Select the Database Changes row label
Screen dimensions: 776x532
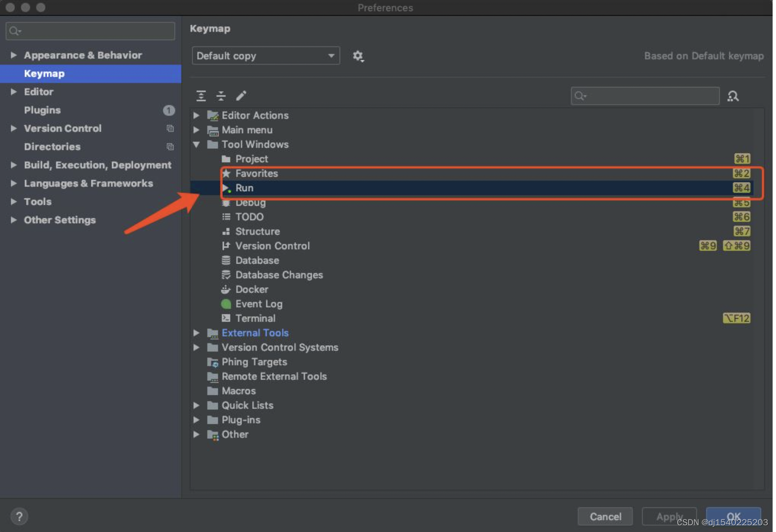[279, 275]
